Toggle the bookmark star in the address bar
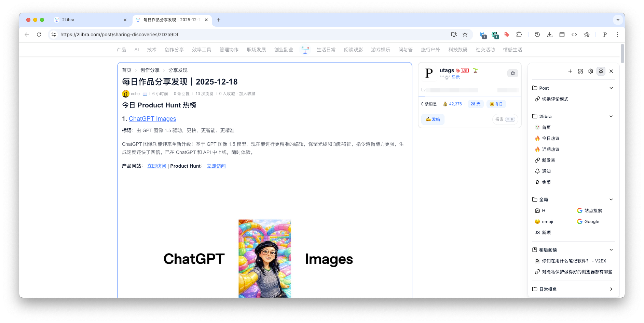 click(465, 35)
